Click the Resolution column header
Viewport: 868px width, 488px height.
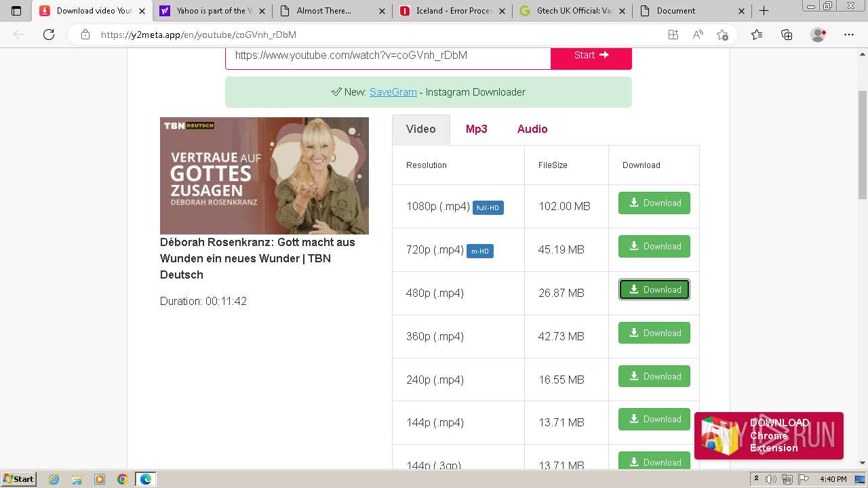click(427, 165)
